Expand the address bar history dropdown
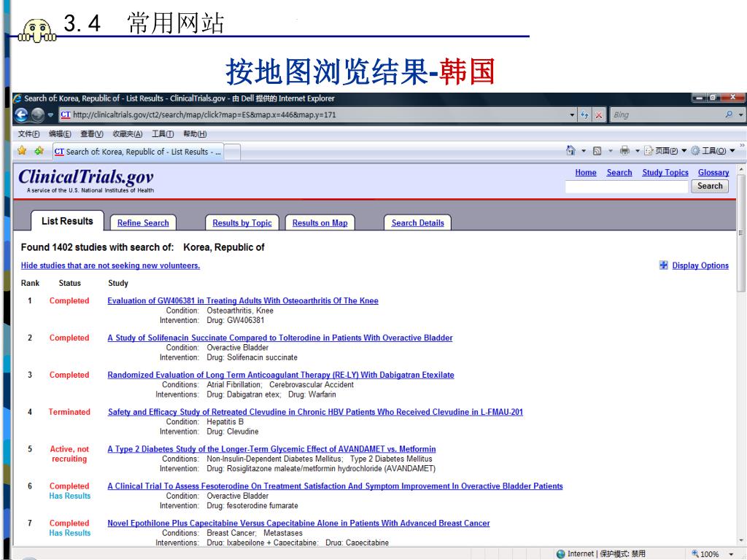This screenshot has width=747, height=560. pos(572,114)
